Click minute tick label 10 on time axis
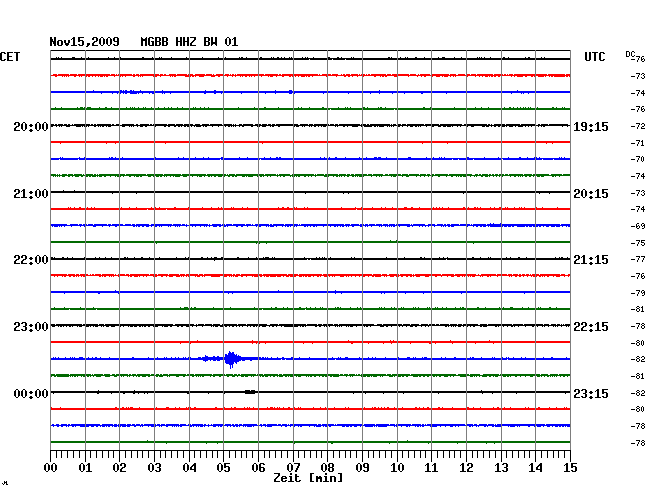 397,468
